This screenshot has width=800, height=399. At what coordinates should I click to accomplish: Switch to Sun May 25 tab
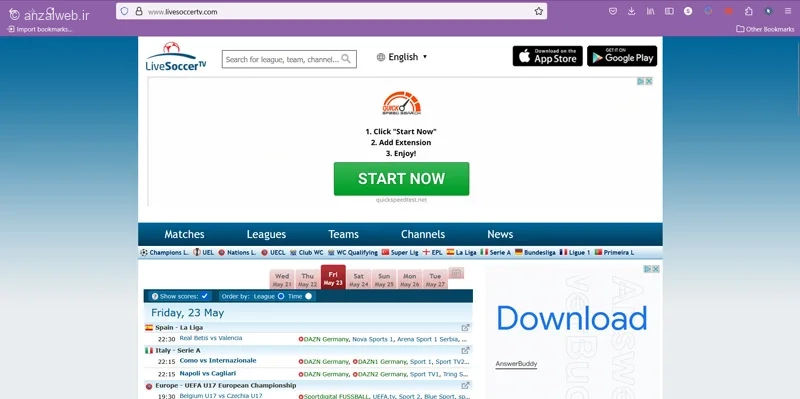coord(384,280)
